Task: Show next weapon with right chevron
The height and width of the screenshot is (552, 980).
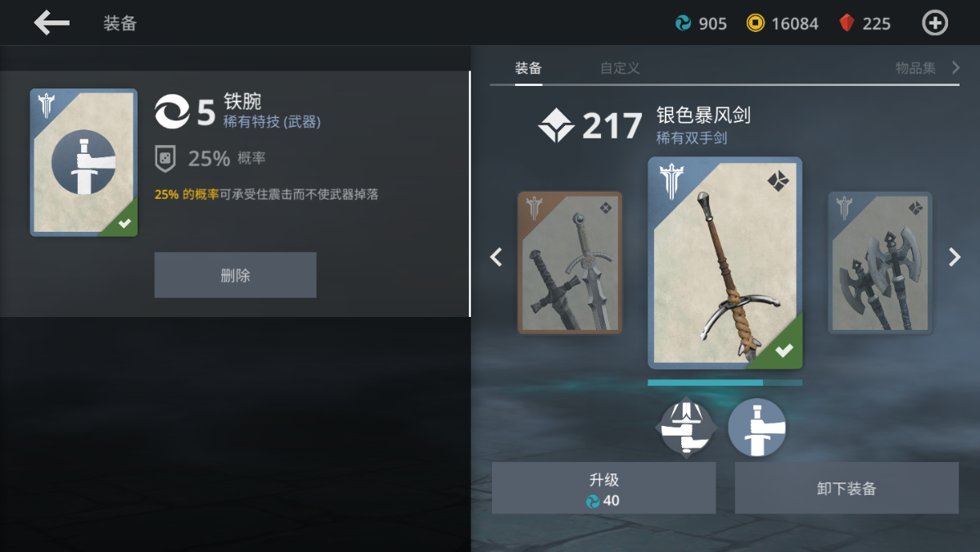Action: [x=955, y=257]
